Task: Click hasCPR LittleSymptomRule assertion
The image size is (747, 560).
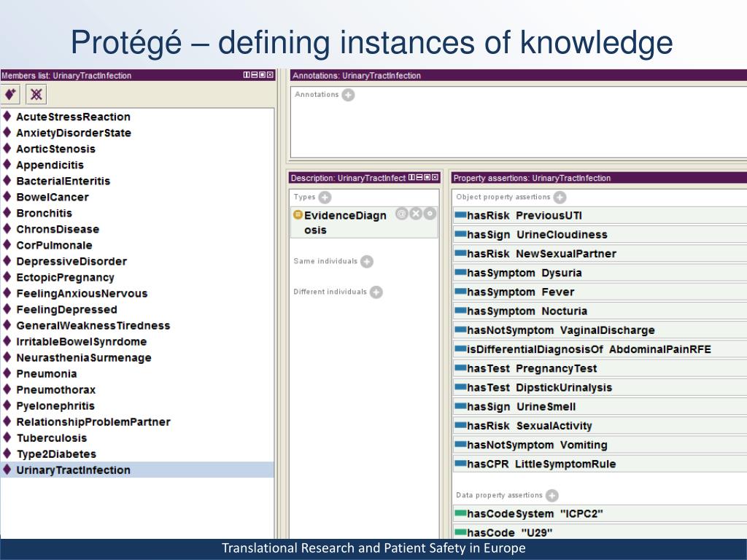Action: coord(600,464)
